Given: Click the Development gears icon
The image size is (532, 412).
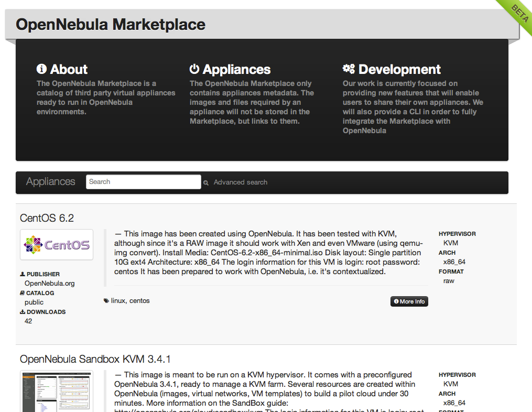Looking at the screenshot, I should (x=349, y=69).
